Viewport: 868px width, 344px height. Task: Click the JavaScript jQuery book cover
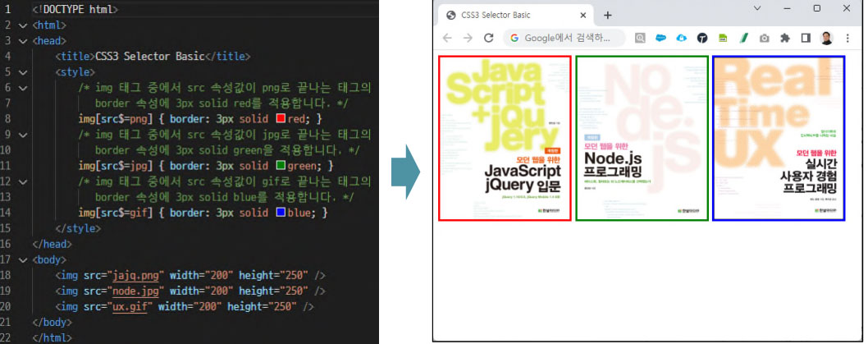click(x=505, y=138)
